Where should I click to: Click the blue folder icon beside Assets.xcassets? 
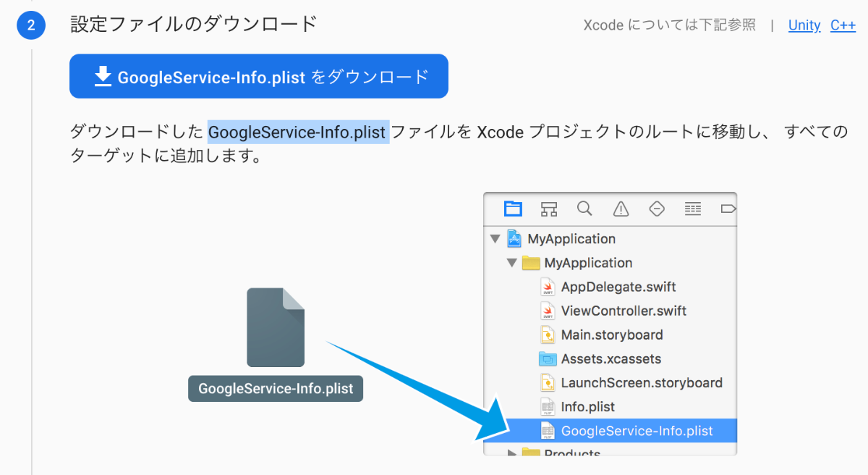548,358
